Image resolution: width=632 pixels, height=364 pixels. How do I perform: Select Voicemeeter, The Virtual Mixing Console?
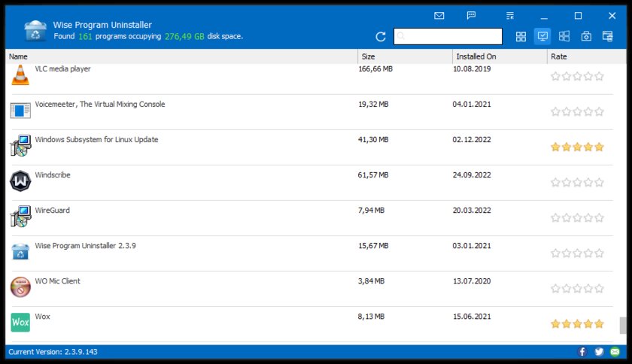(x=100, y=105)
